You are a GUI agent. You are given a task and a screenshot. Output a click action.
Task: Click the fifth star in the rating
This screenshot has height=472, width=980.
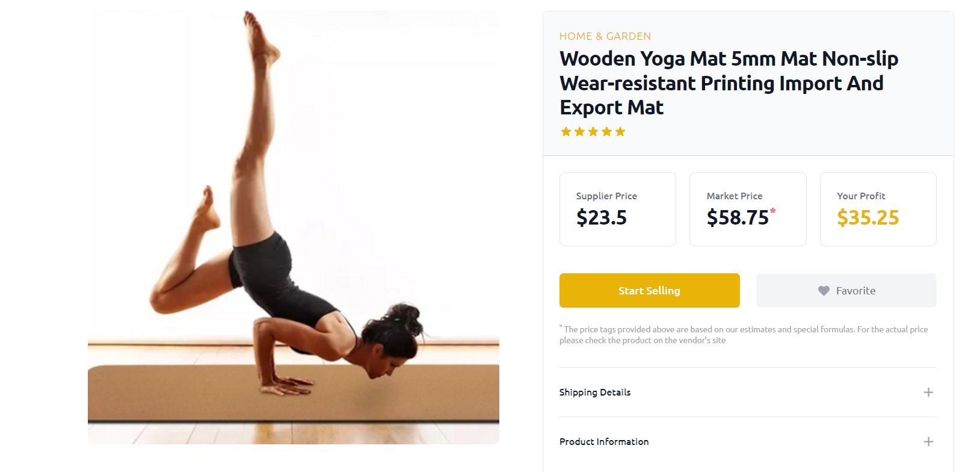[x=620, y=132]
